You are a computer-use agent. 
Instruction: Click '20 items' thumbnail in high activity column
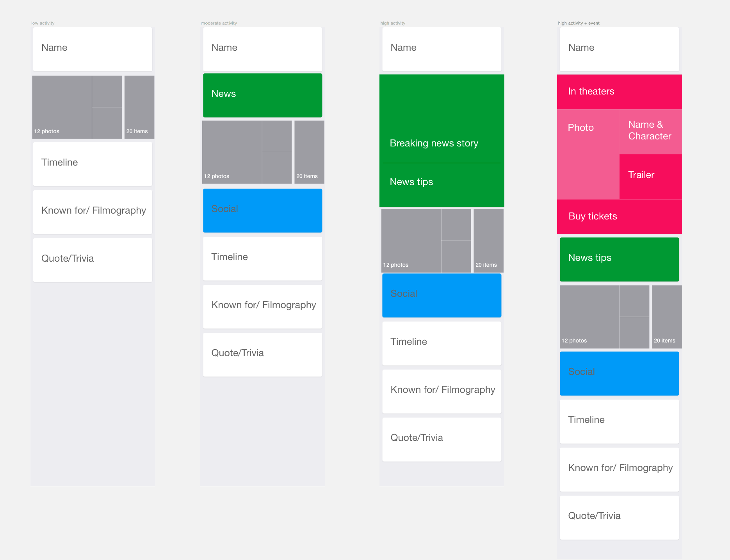point(488,241)
